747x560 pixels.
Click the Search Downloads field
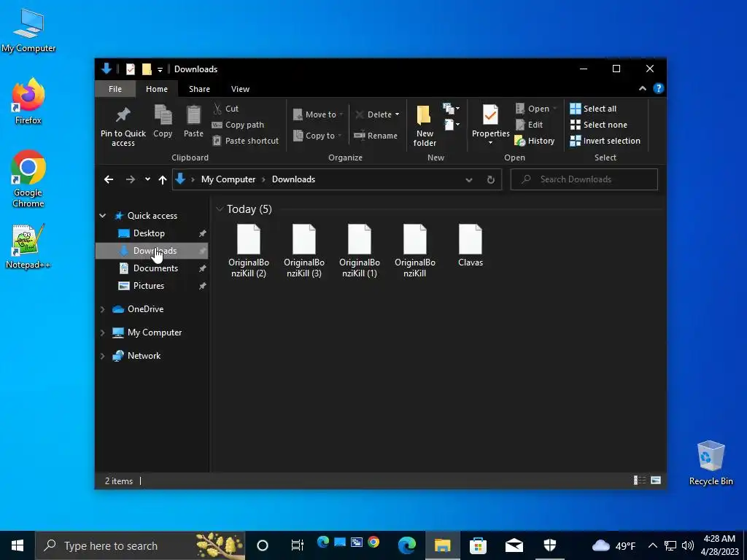tap(584, 179)
